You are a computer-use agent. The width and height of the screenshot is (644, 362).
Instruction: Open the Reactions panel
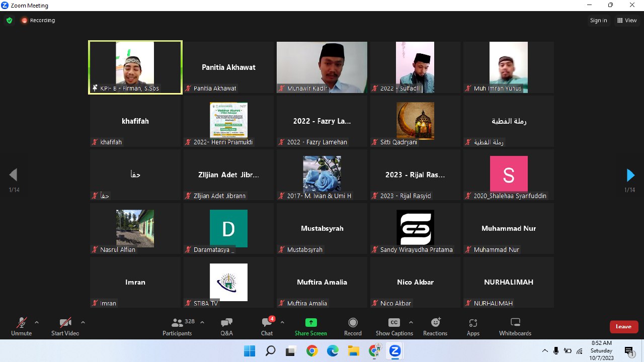(435, 326)
